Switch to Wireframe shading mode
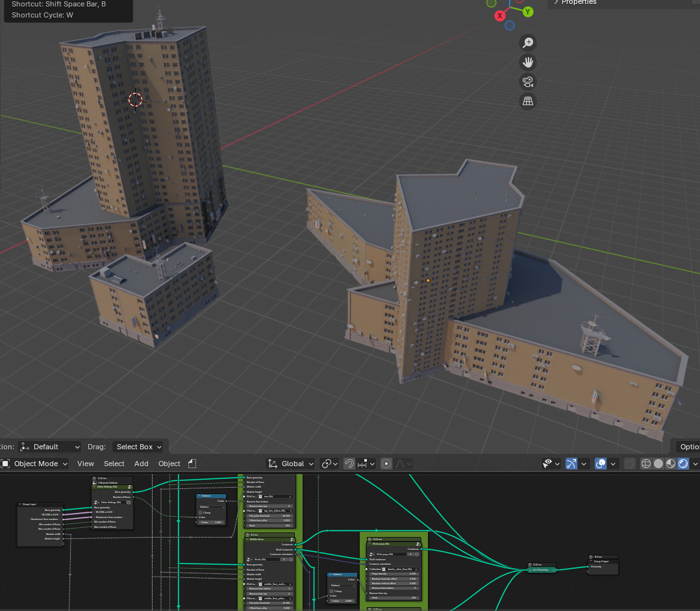700x611 pixels. pos(645,464)
